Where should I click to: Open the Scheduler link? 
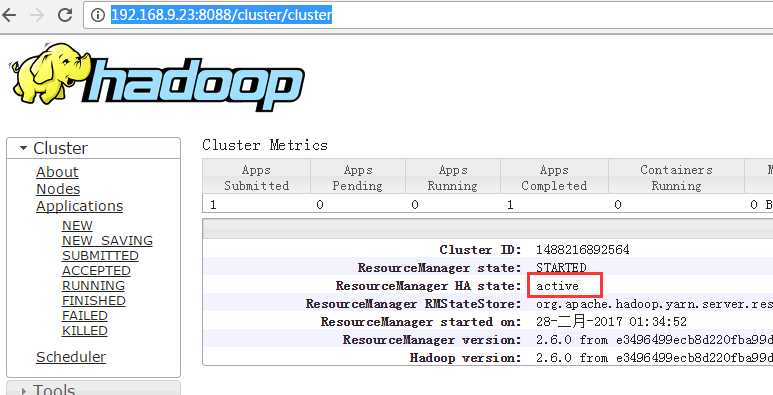pos(71,357)
